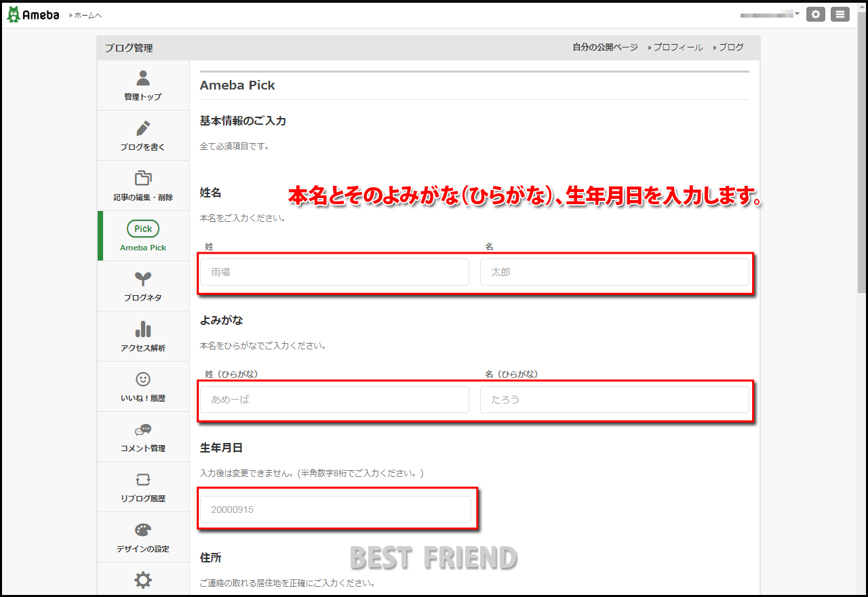Image resolution: width=868 pixels, height=597 pixels.
Task: Click the 本名をご入力ください。 hint text
Action: coord(243,218)
